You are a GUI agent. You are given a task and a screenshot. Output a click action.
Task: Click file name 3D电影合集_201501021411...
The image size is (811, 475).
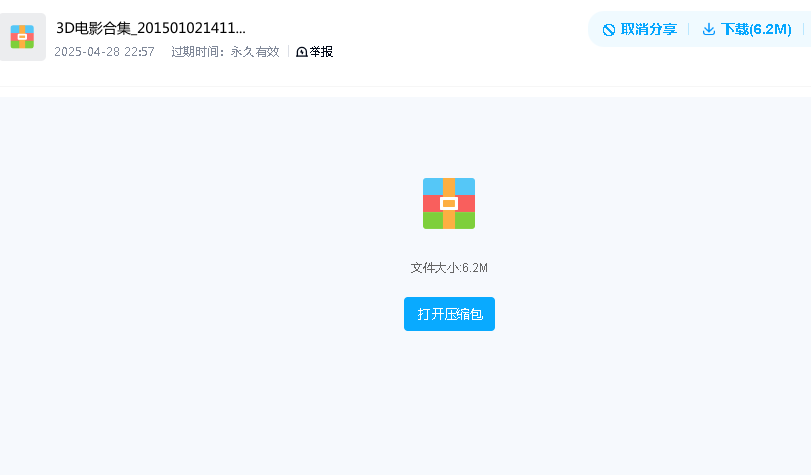(x=151, y=28)
